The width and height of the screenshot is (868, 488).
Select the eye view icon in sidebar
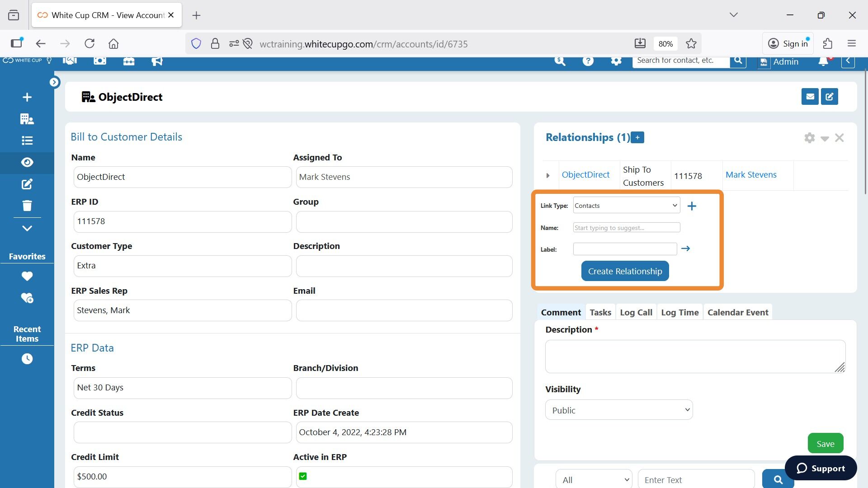pos(27,162)
